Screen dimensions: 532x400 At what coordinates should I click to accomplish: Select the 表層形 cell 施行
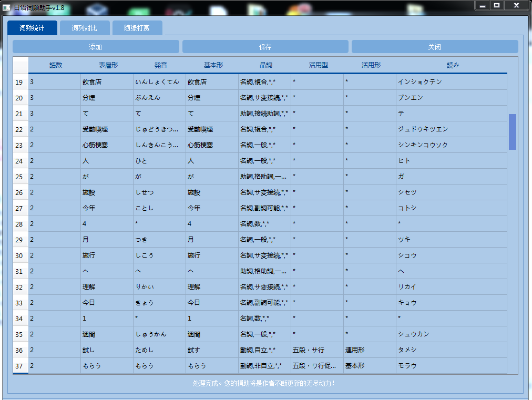[107, 255]
